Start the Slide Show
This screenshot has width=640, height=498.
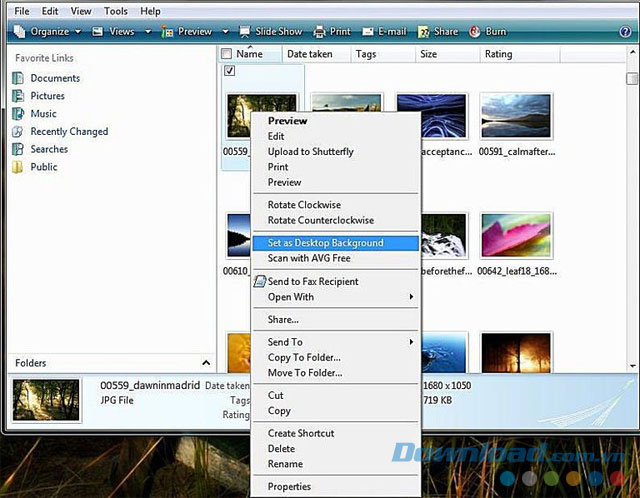(271, 31)
